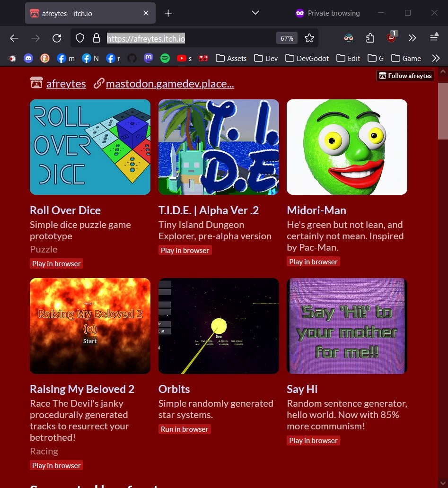Open the T.I.D.E. | Alpha Ver .2 title
The height and width of the screenshot is (488, 448).
[208, 210]
